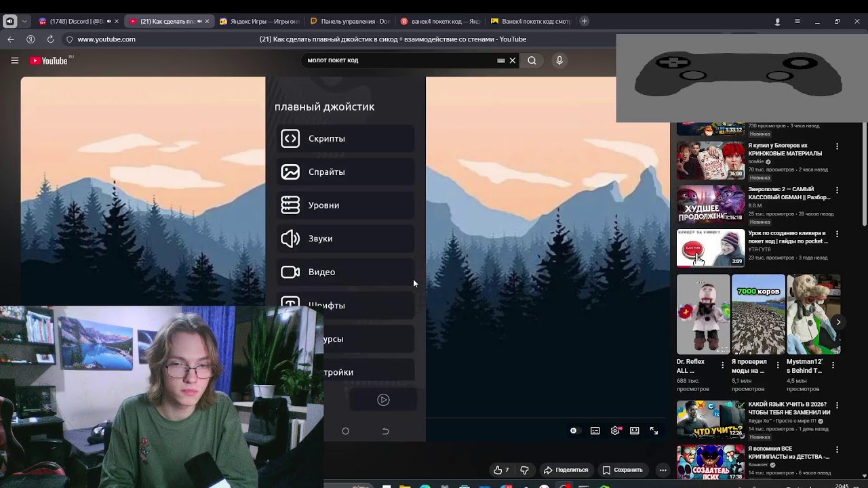Click the magnifier search button
This screenshot has height=488, width=868.
pos(532,60)
